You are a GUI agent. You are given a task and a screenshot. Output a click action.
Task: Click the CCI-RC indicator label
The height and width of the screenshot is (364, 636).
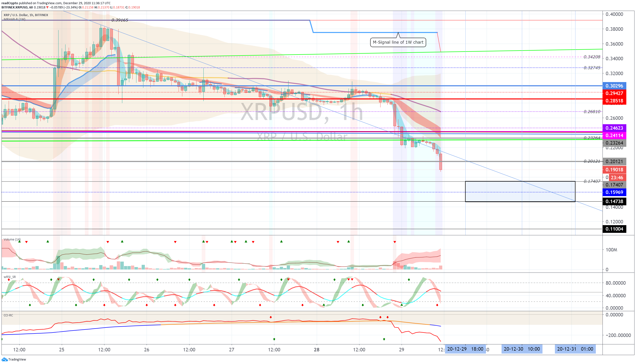(x=8, y=315)
